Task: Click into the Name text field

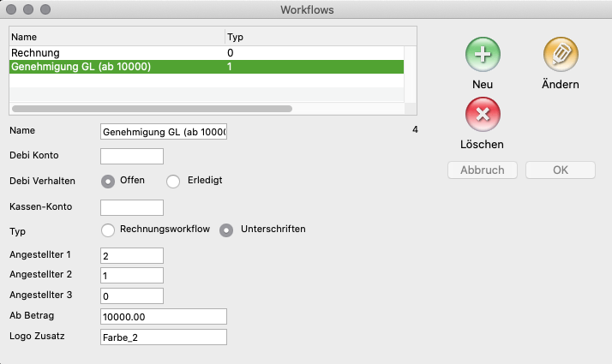Action: [164, 133]
